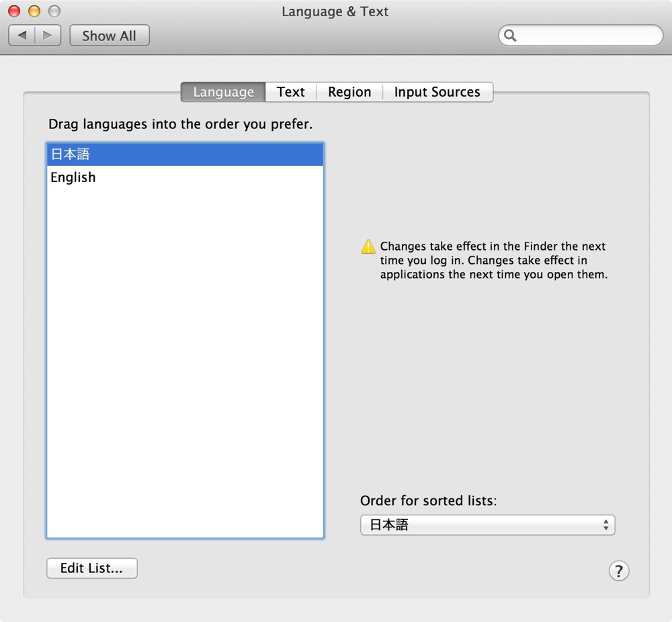The height and width of the screenshot is (622, 672).
Task: Go forward with the right arrow button
Action: pyautogui.click(x=48, y=36)
